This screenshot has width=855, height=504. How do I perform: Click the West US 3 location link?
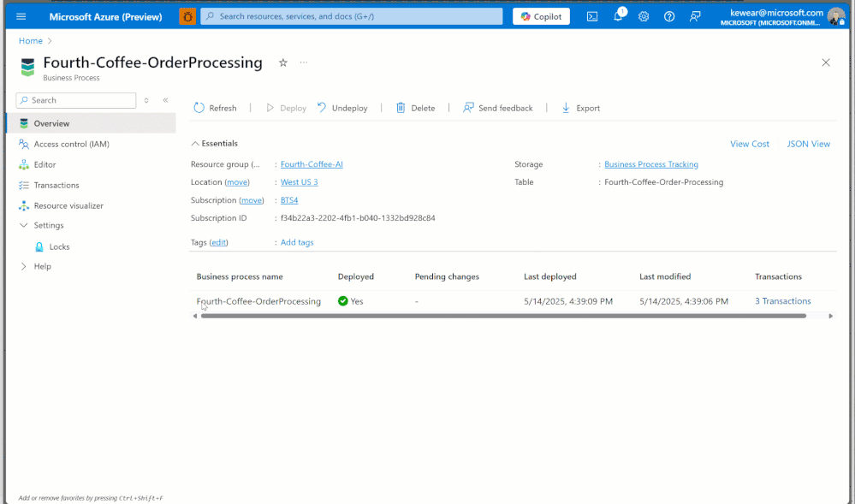299,182
